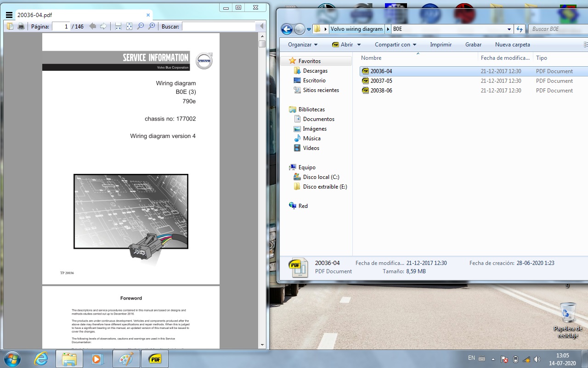Expand arrow after Volvo wiring diagram breadcrumb
This screenshot has width=588, height=368.
[388, 29]
